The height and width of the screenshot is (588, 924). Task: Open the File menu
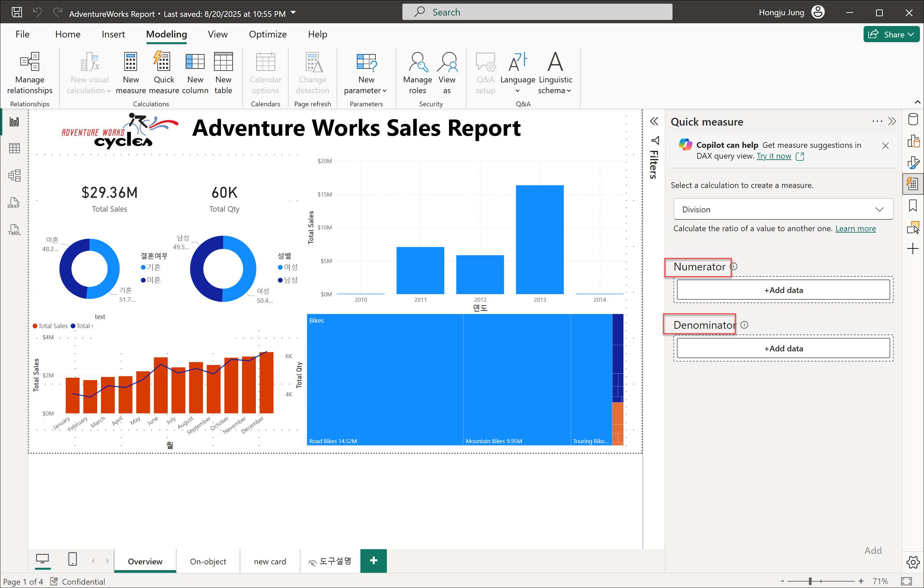pyautogui.click(x=22, y=34)
